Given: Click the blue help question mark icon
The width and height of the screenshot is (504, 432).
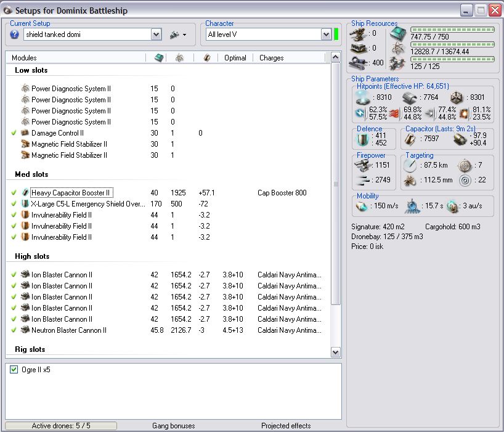Looking at the screenshot, I should pyautogui.click(x=15, y=35).
